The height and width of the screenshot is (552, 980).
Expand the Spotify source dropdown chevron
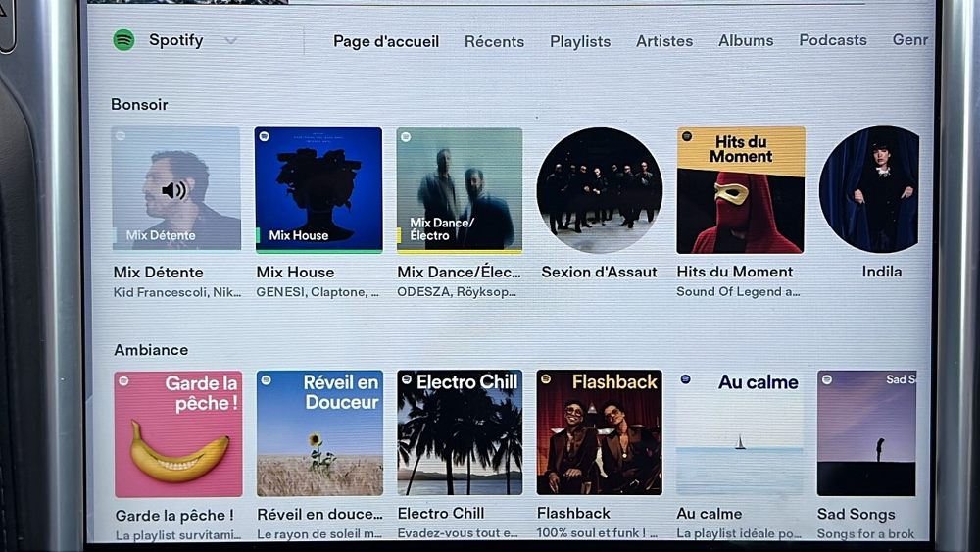point(230,41)
